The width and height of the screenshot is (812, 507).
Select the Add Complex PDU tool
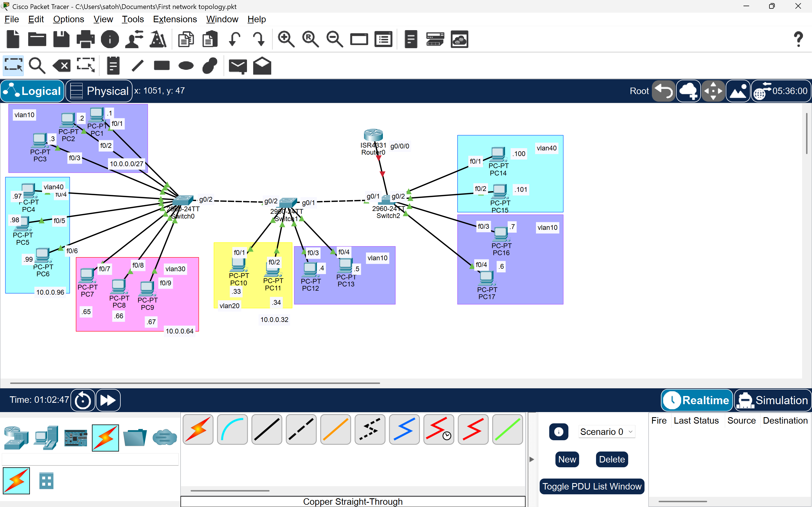click(262, 66)
